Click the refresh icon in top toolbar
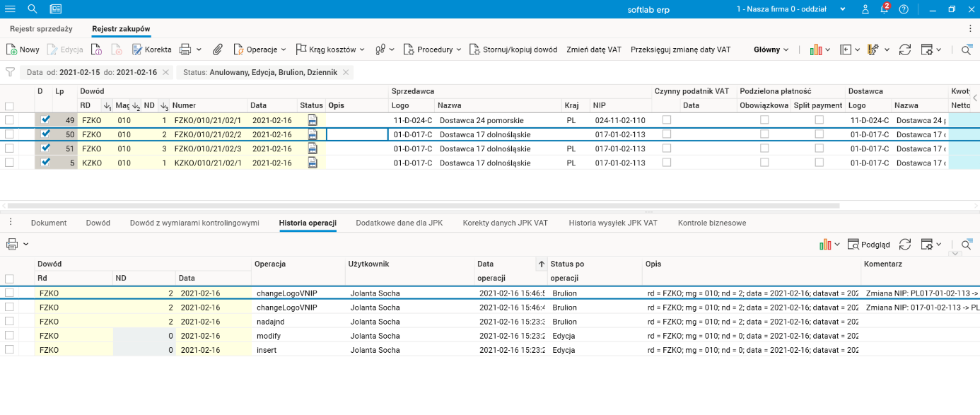This screenshot has height=415, width=980. (904, 49)
